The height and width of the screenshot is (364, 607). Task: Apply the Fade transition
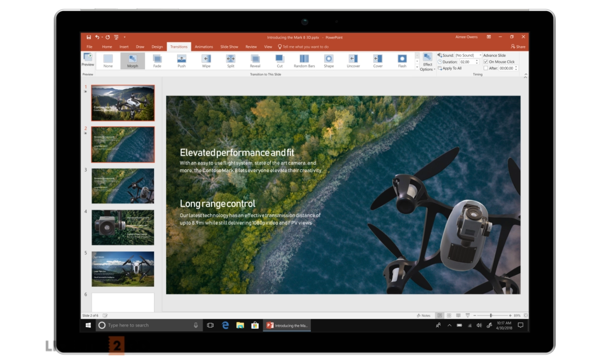pyautogui.click(x=157, y=61)
